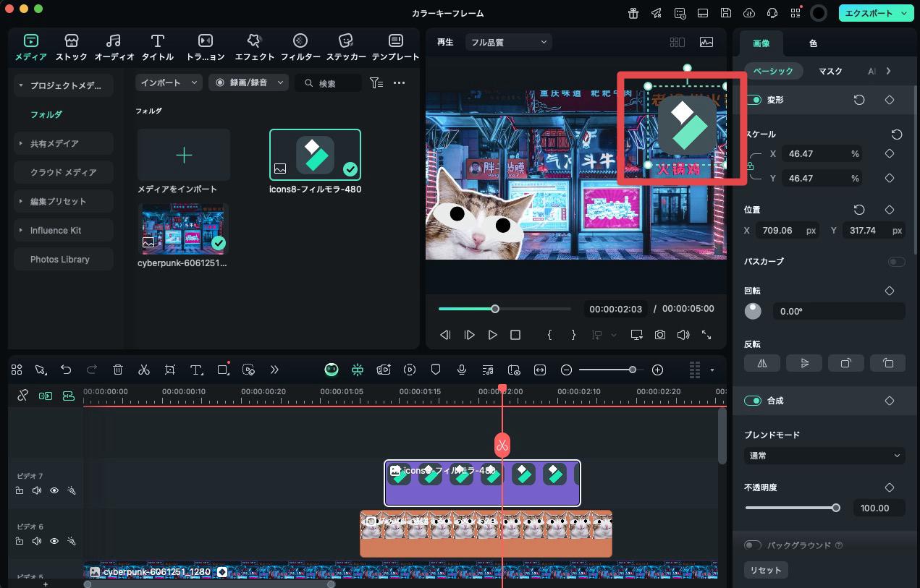Image resolution: width=920 pixels, height=588 pixels.
Task: Switch to the エフェクト tab
Action: click(x=254, y=47)
